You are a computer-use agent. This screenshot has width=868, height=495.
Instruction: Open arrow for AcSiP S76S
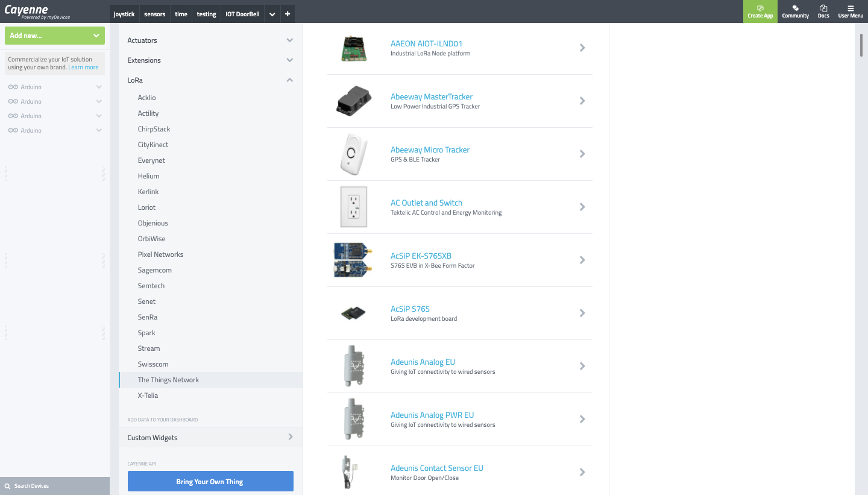pos(582,313)
